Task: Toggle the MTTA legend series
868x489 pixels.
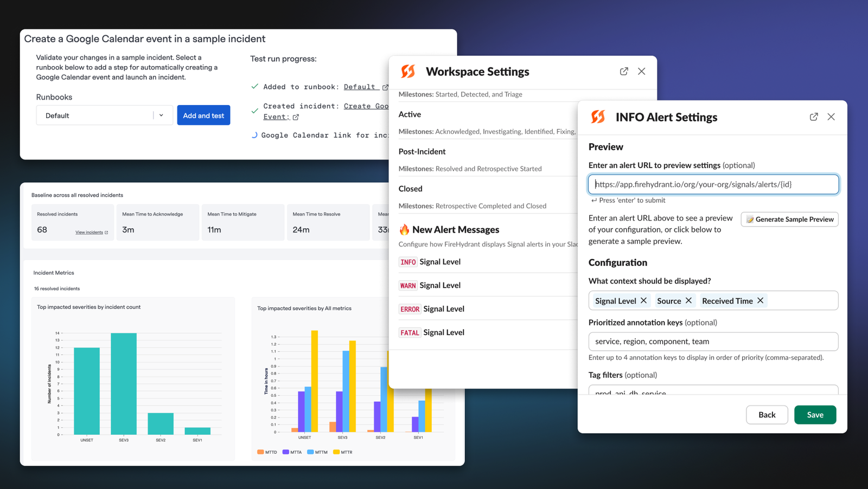Action: (292, 452)
